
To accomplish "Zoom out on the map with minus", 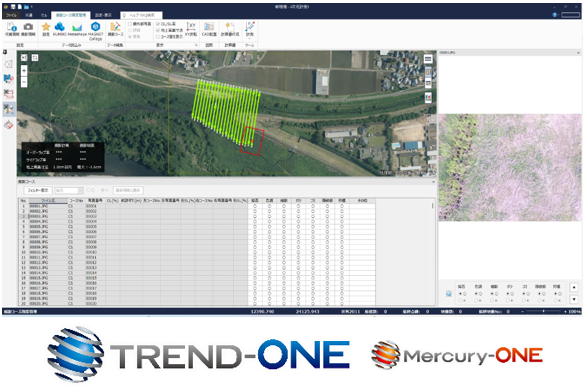I will pyautogui.click(x=24, y=82).
